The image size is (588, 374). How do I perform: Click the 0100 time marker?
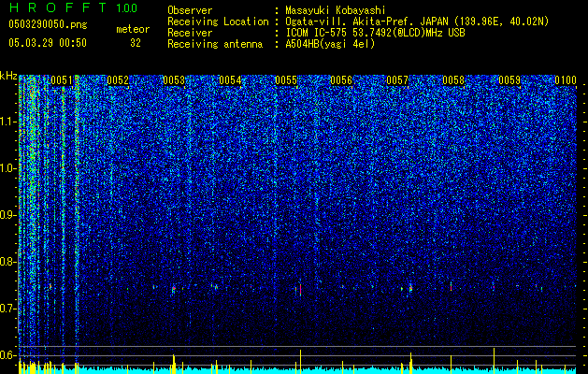tap(566, 80)
